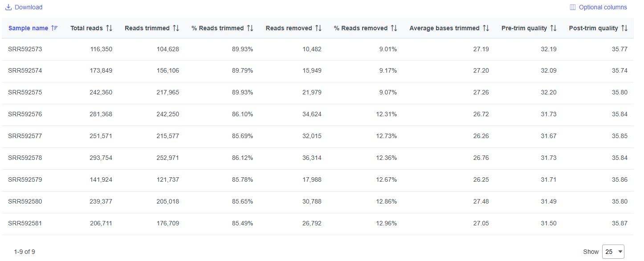Click the Sample name column header
Screen dimensions: 644x261
point(28,28)
